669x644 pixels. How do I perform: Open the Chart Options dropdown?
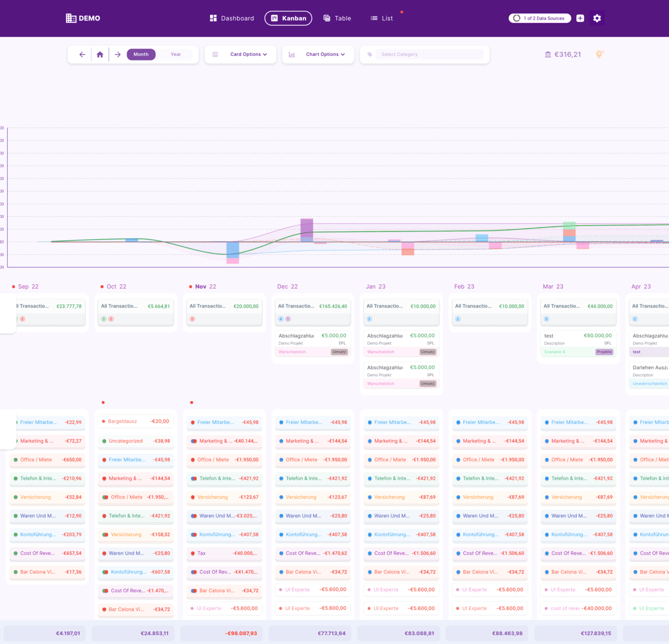point(325,54)
